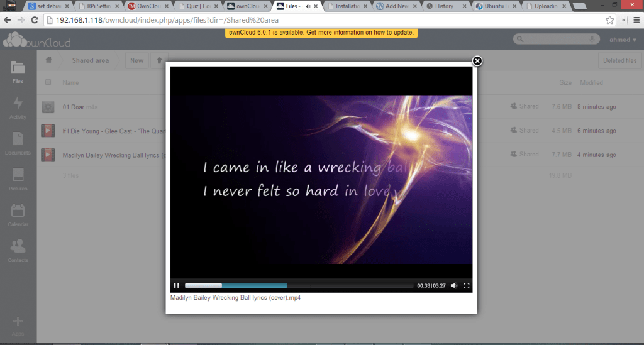Enter fullscreen video mode
Screen dimensions: 644x345
[x=466, y=286]
